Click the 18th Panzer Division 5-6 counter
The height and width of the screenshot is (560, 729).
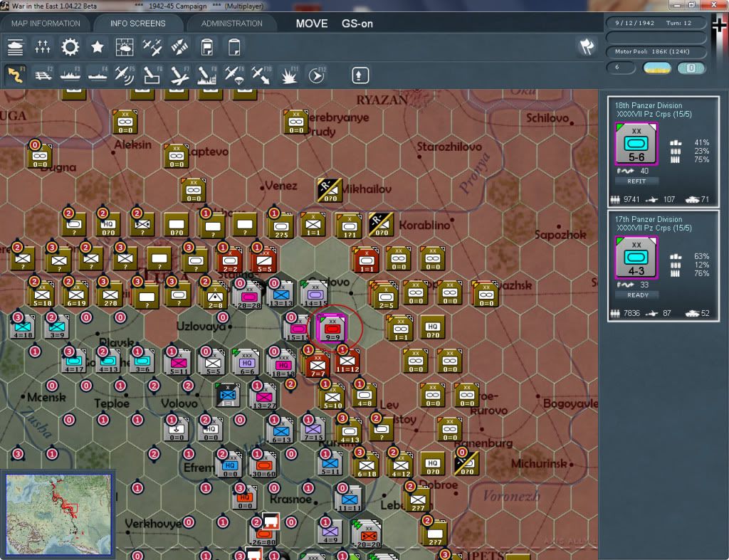click(636, 144)
